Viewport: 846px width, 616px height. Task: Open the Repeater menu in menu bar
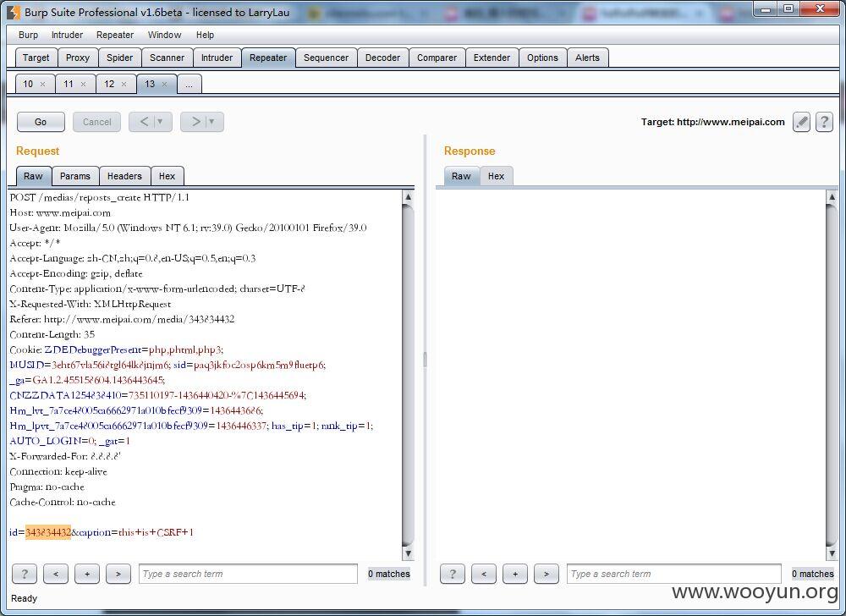[115, 35]
